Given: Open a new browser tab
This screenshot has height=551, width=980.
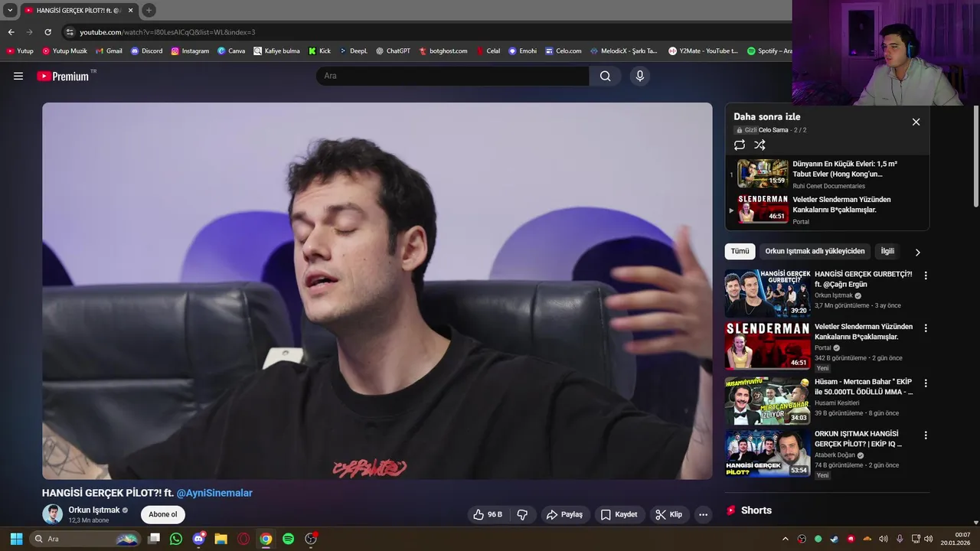Looking at the screenshot, I should click(149, 10).
